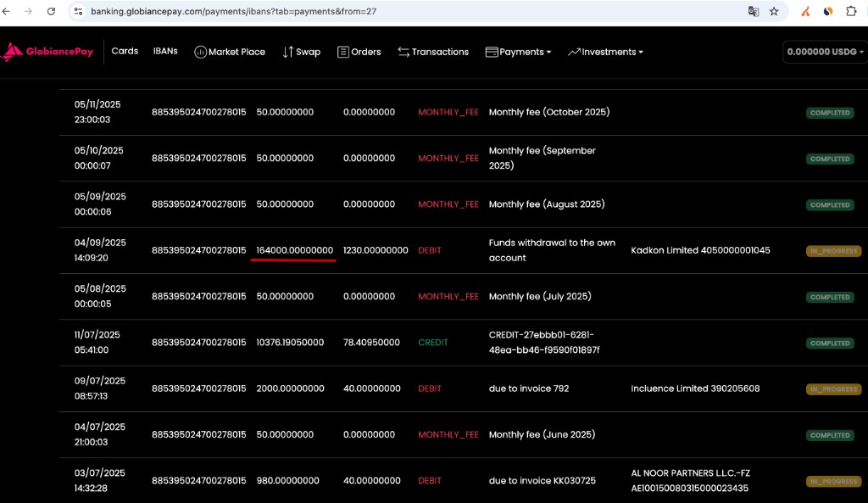Open site info icon in address bar

coord(78,11)
